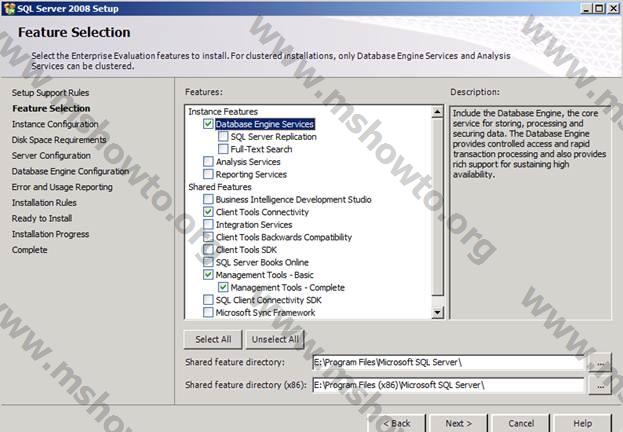
Task: Check the Analysis Services feature
Action: [x=208, y=162]
